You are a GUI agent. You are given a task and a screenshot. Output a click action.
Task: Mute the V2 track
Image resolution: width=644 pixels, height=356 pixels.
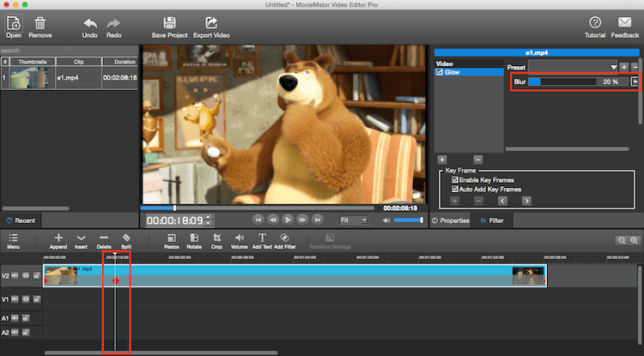15,275
